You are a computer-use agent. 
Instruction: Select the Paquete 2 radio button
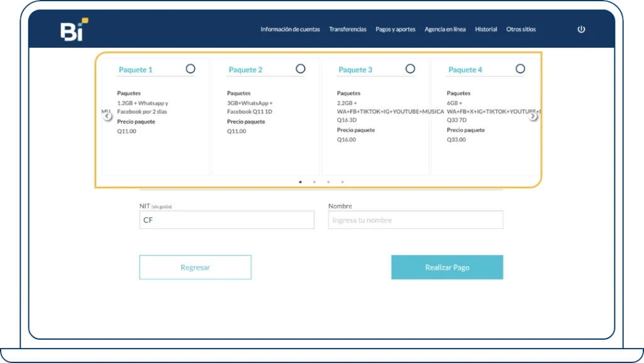pos(301,69)
